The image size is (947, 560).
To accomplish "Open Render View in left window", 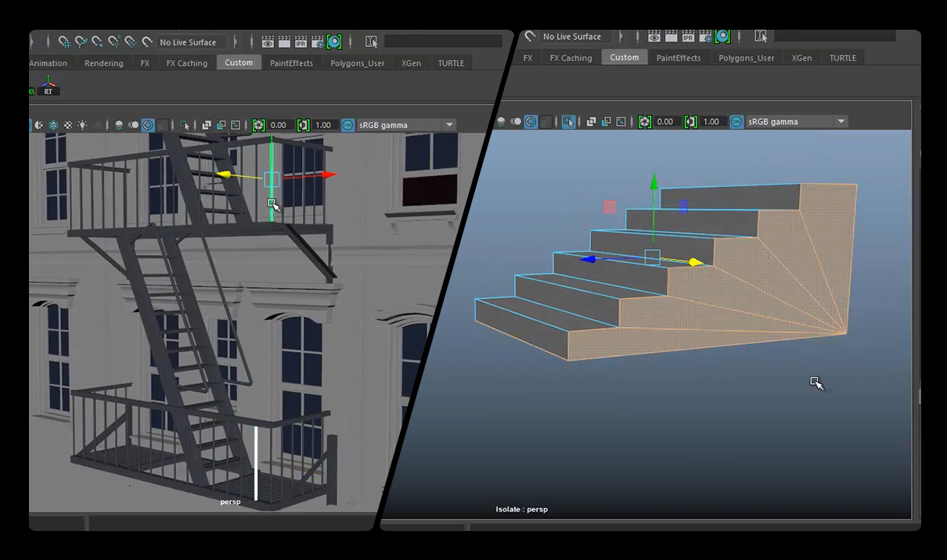I will click(x=268, y=42).
